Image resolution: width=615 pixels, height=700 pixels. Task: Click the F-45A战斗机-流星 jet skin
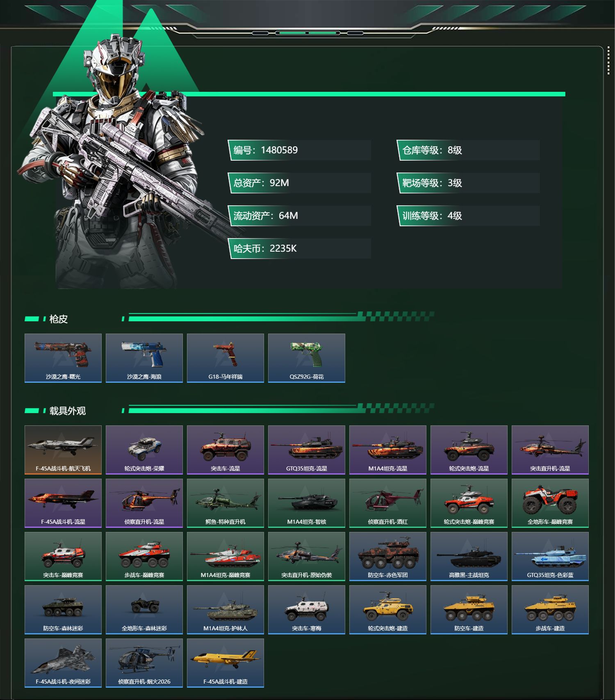tap(63, 503)
